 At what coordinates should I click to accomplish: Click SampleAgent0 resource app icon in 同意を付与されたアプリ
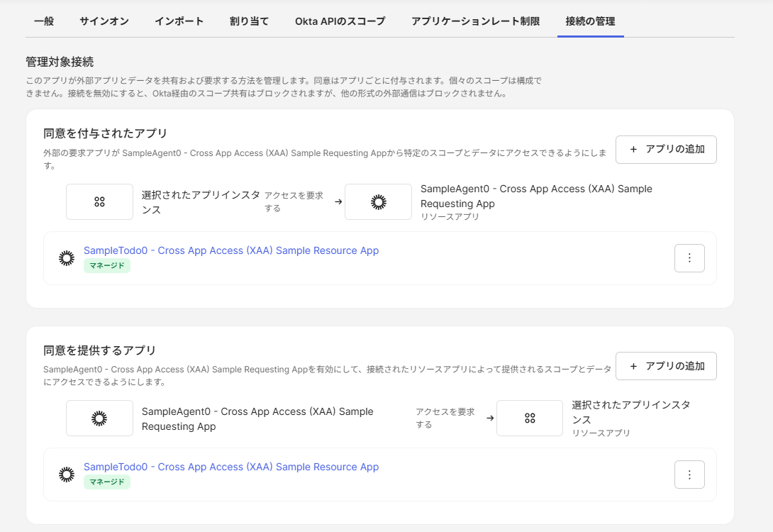point(378,202)
